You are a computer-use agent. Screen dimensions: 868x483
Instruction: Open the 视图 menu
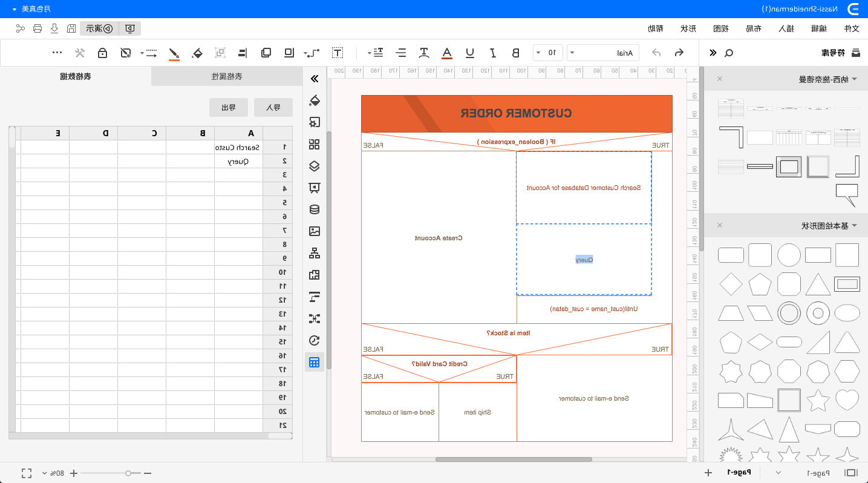pyautogui.click(x=720, y=28)
